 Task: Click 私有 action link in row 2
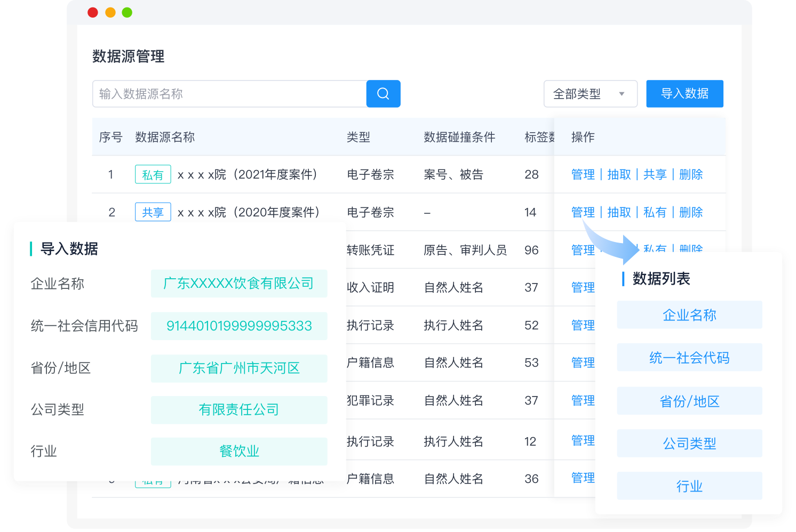pyautogui.click(x=655, y=212)
